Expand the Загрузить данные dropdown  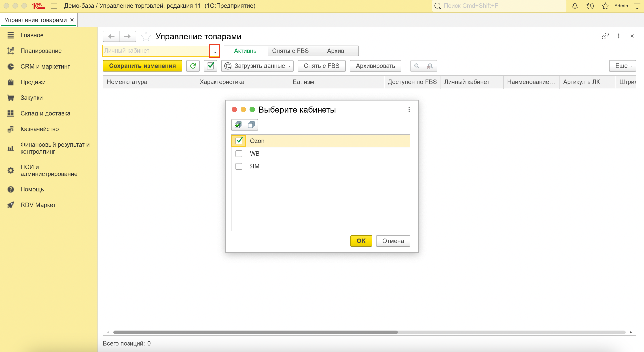(x=257, y=66)
